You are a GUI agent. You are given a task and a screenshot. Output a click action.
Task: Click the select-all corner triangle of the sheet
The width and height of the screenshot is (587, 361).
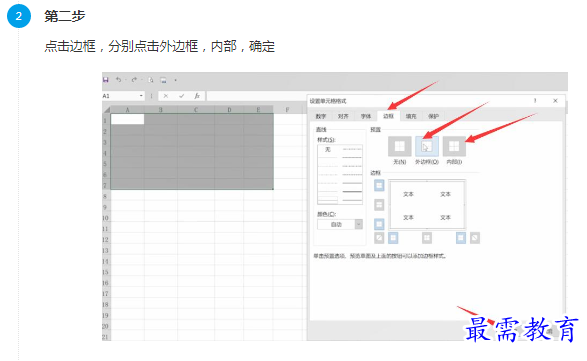click(x=107, y=110)
